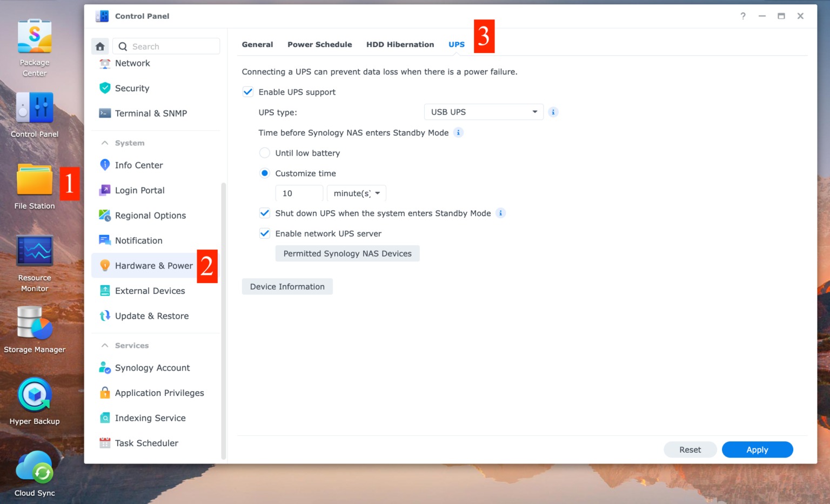The height and width of the screenshot is (504, 830).
Task: Open Task Scheduler in sidebar
Action: pos(156,443)
